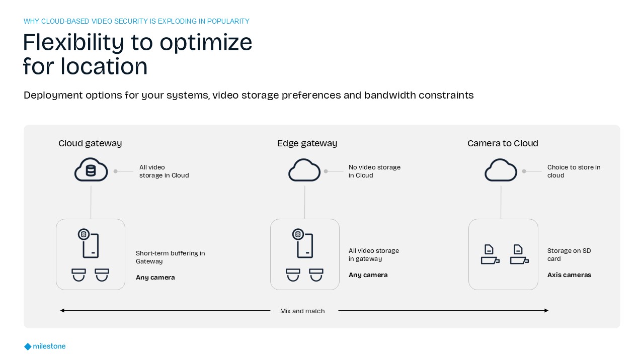
Task: Click the Edge gateway cloud icon
Action: pyautogui.click(x=304, y=170)
